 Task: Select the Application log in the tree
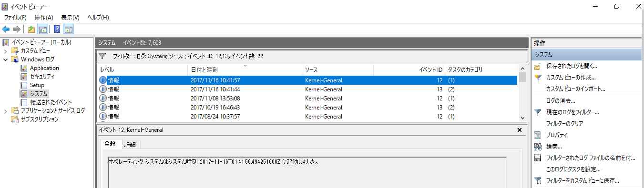coord(44,68)
